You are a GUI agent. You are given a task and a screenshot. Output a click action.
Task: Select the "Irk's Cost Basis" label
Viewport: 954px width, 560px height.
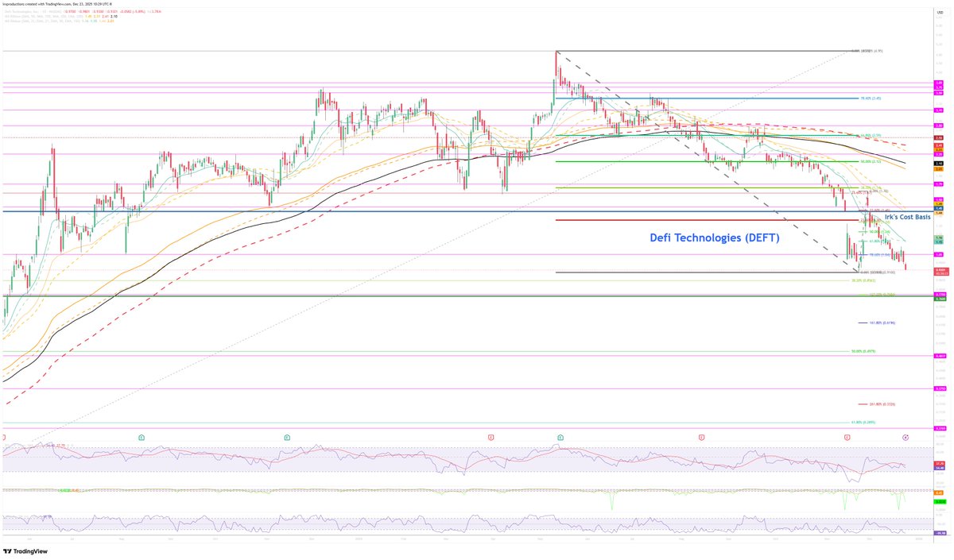(907, 216)
